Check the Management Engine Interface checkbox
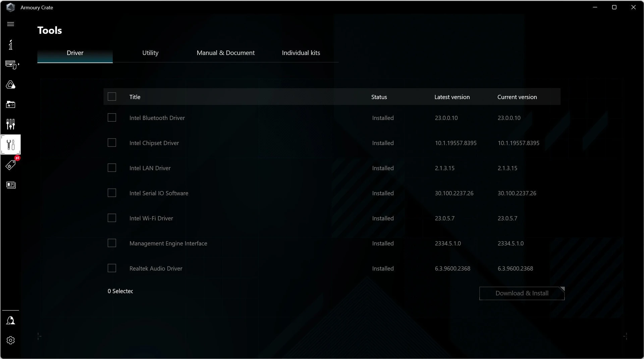 pos(112,243)
